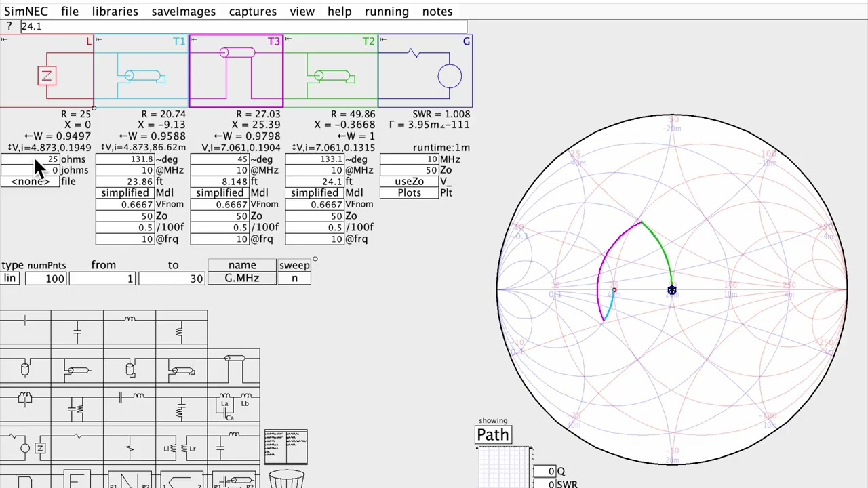The image size is (868, 488).
Task: Toggle the useZo option for generator
Action: (409, 182)
